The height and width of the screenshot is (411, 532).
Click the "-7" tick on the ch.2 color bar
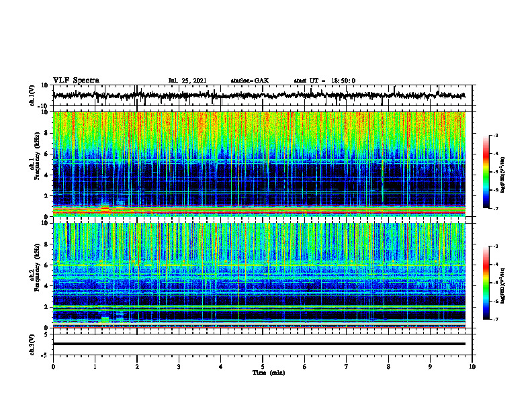click(495, 319)
